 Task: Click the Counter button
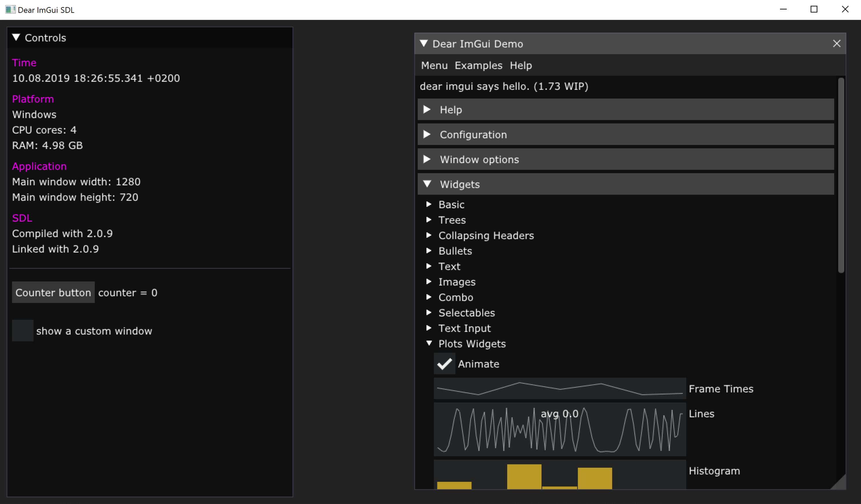[53, 292]
